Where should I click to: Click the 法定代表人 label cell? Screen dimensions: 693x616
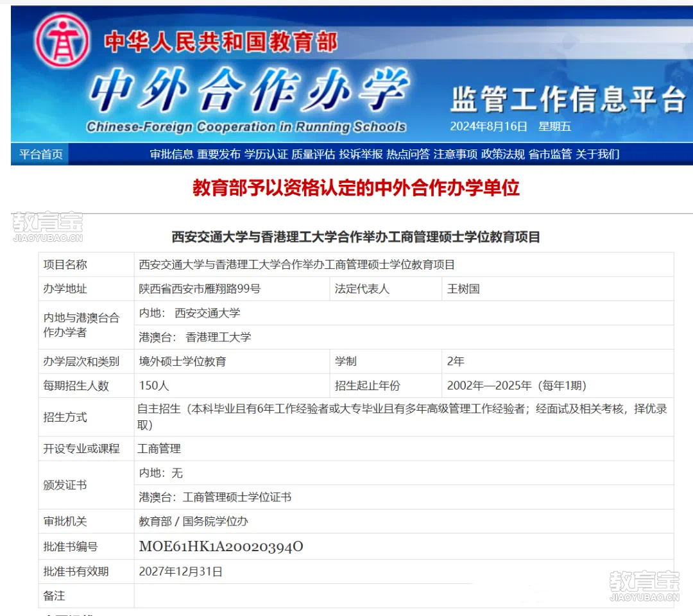pos(386,289)
